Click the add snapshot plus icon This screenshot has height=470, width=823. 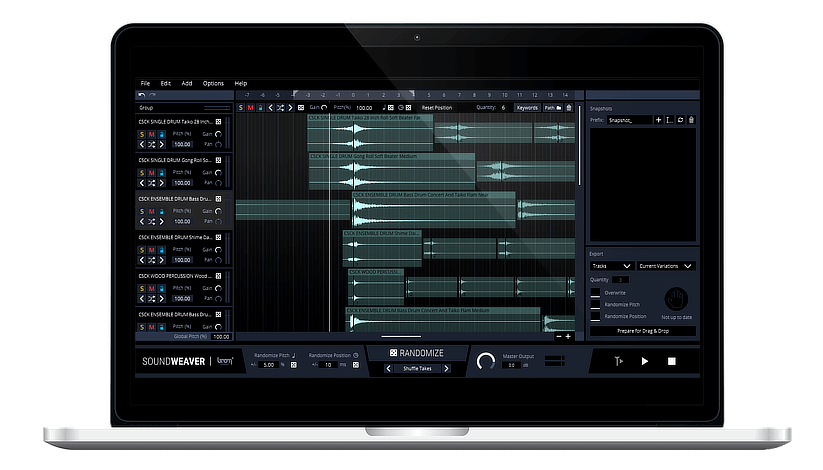pyautogui.click(x=658, y=120)
